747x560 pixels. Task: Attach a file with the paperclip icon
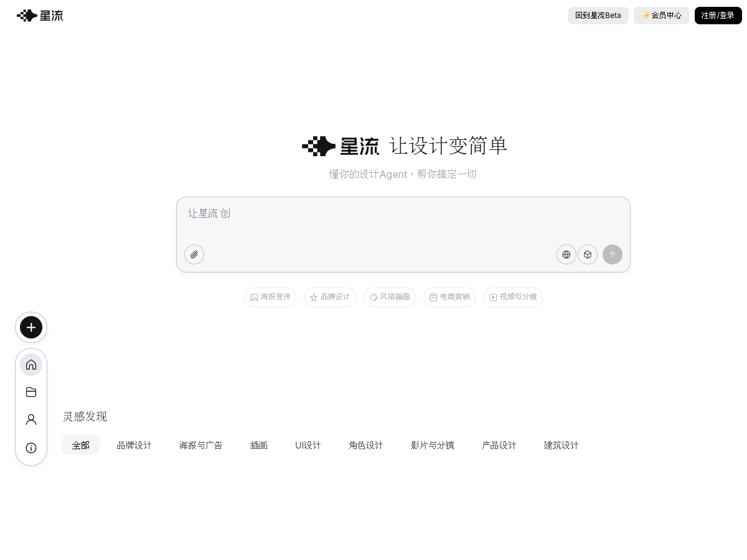point(194,254)
